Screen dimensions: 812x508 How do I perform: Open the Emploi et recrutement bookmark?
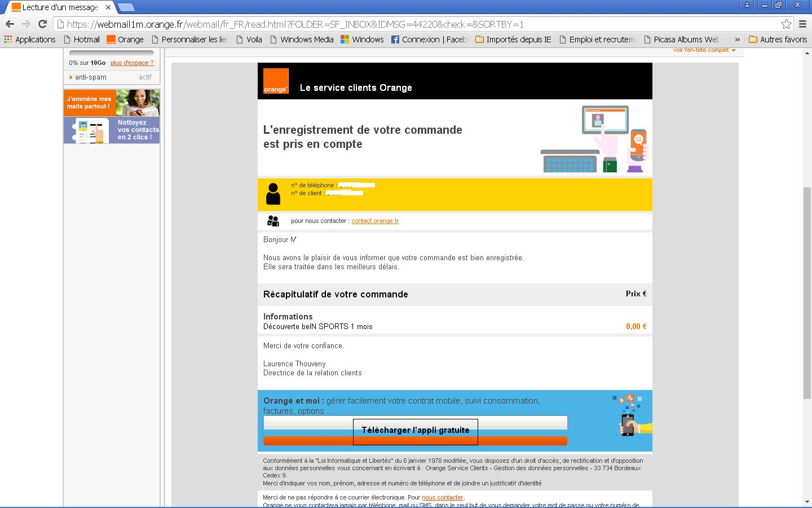coord(597,40)
